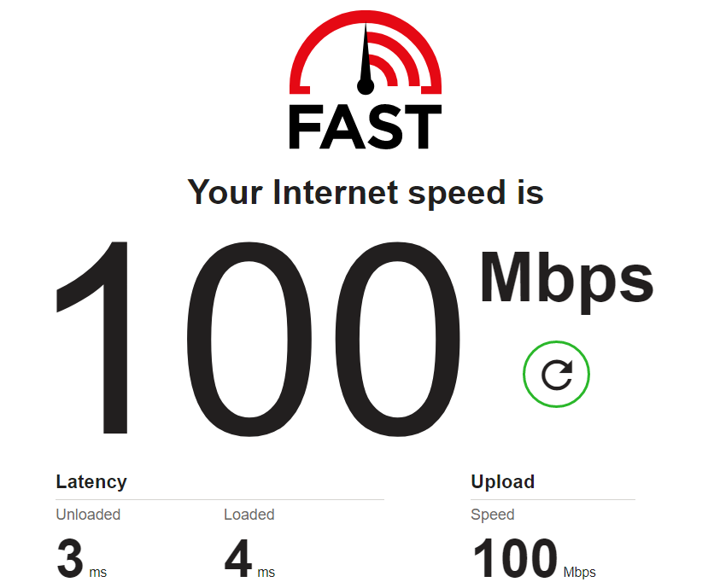Click the loaded latency value 4
714x588 pixels.
pyautogui.click(x=238, y=558)
